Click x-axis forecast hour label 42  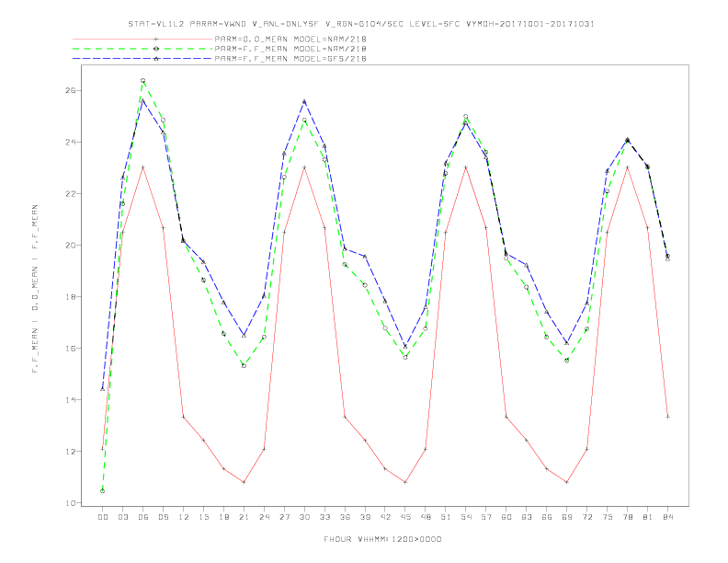385,517
